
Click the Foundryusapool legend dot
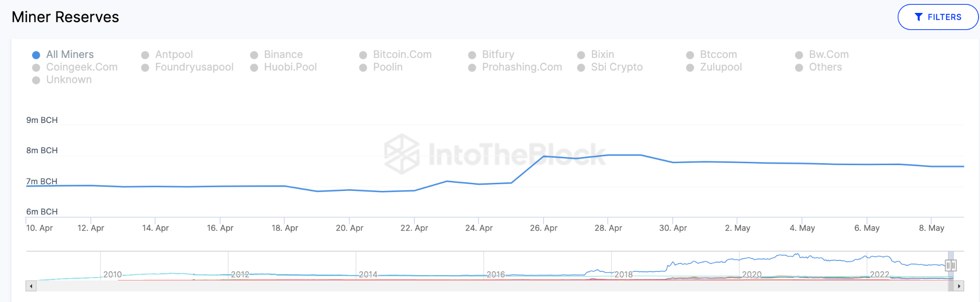point(145,68)
